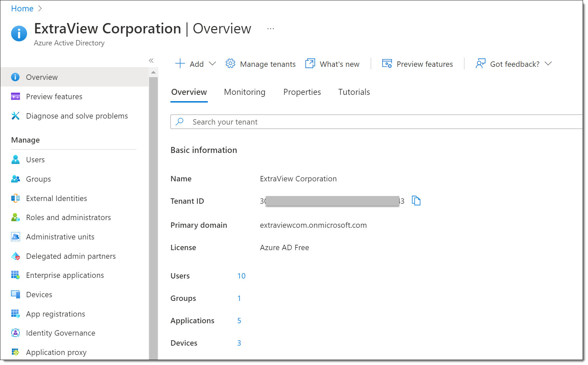The width and height of the screenshot is (588, 365).
Task: Open the Tutorials tab
Action: click(354, 92)
